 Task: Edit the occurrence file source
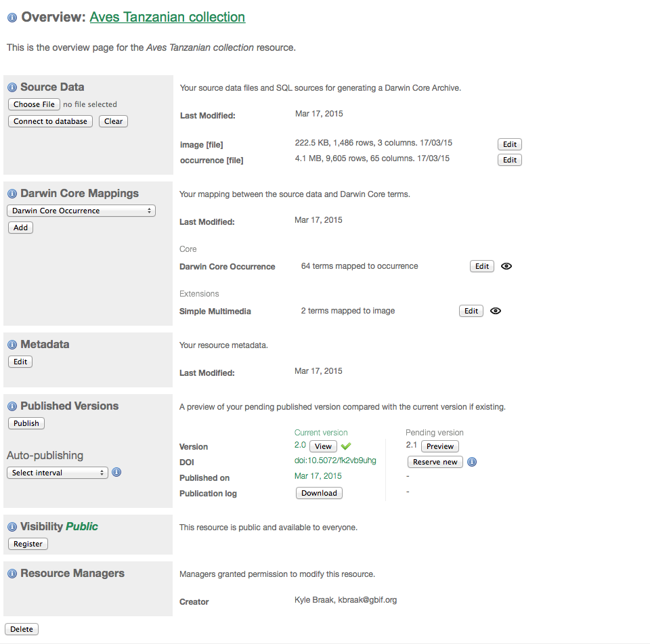coord(510,160)
